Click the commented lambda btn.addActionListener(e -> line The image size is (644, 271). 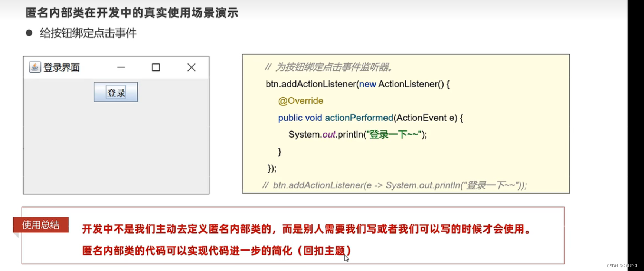pos(395,185)
